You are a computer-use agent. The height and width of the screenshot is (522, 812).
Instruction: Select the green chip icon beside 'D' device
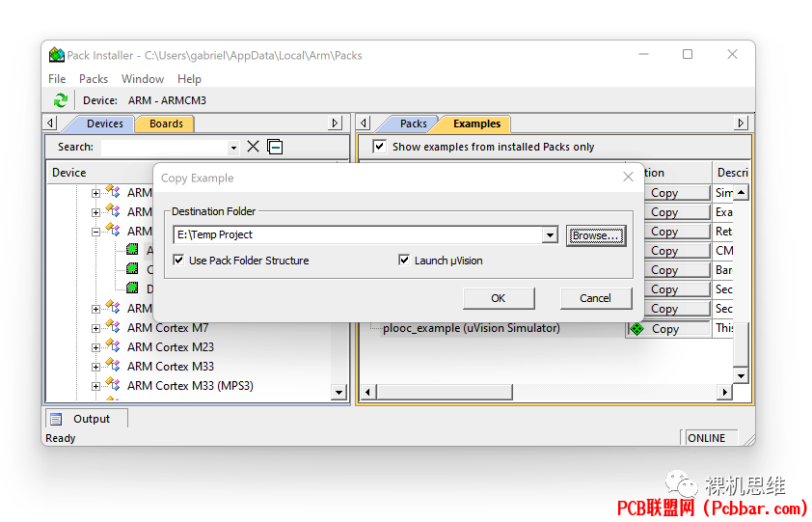132,288
